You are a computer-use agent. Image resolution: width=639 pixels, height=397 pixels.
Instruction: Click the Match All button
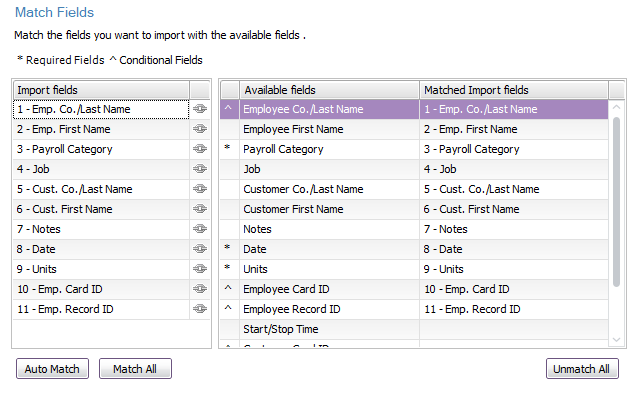coord(135,369)
